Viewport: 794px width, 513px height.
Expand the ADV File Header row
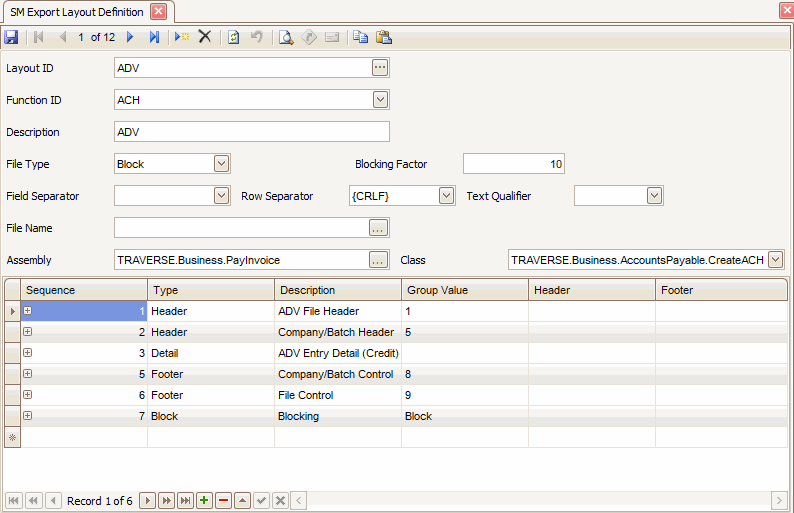click(x=28, y=311)
